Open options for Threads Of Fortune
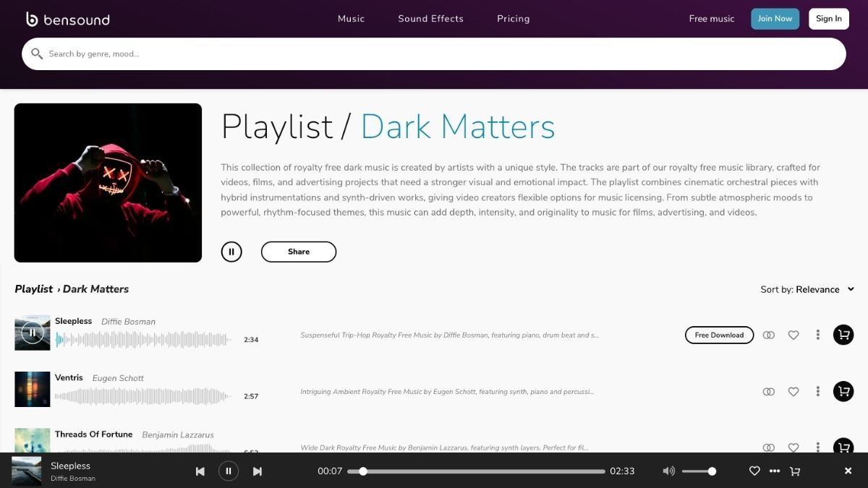Screen dimensions: 868x488 click(818, 448)
